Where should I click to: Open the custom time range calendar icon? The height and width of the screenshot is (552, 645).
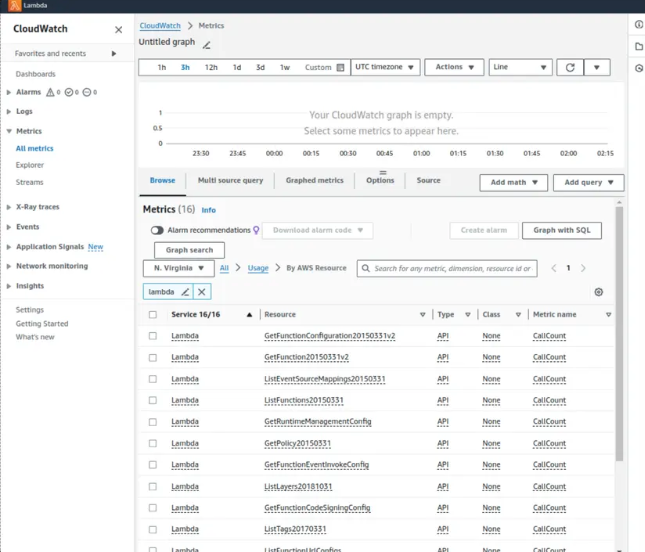click(x=340, y=67)
